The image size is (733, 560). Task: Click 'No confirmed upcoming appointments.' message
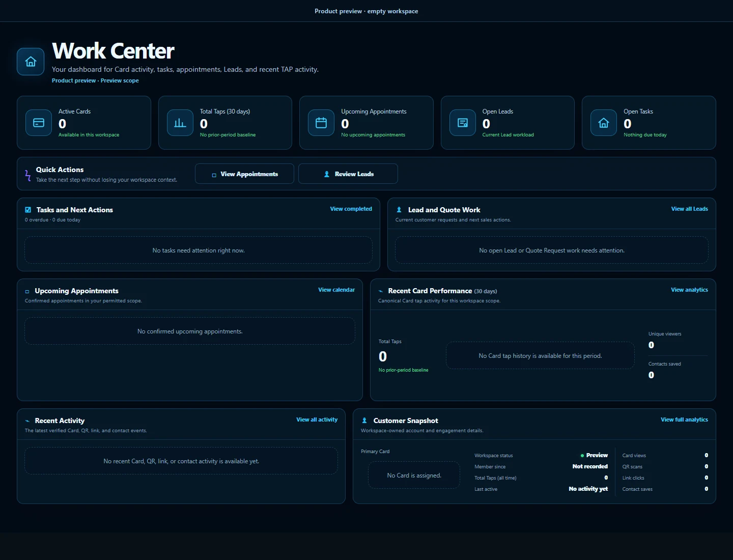[x=190, y=331]
